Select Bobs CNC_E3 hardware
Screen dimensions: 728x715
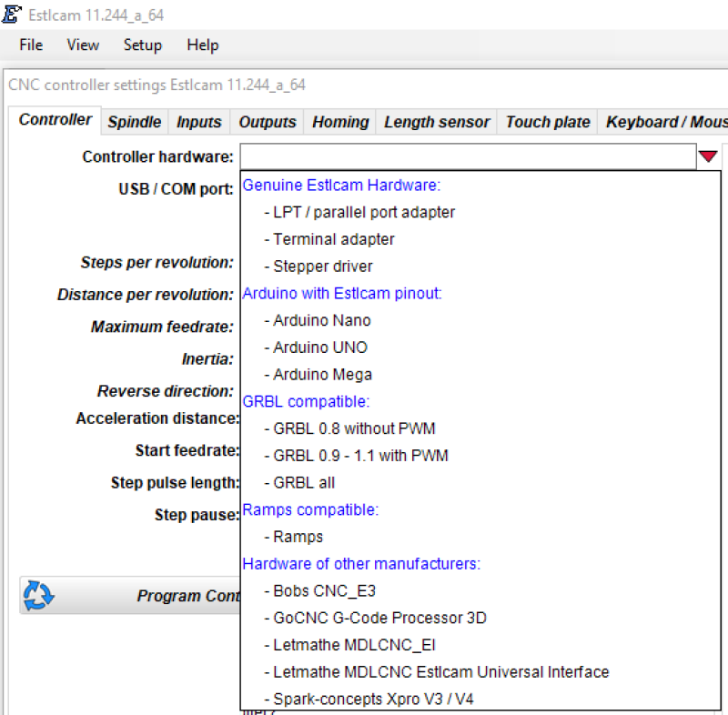click(480, 591)
